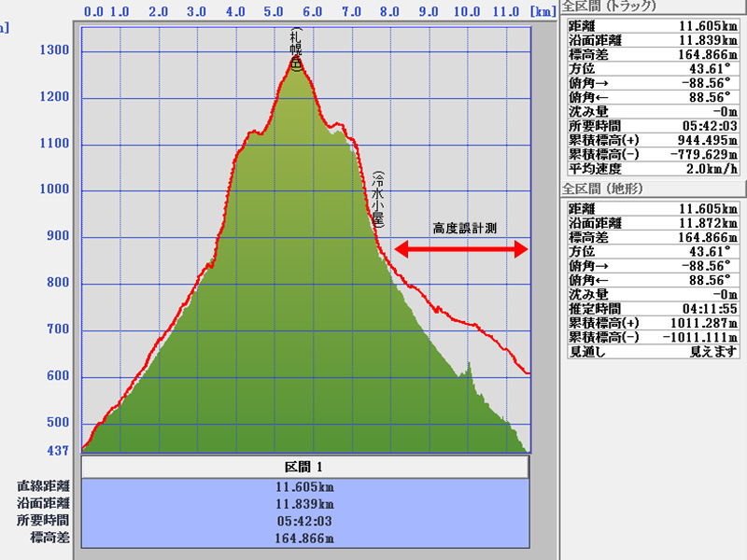Select the track 所要時間 05:42:03 row in the right panel

(652, 125)
